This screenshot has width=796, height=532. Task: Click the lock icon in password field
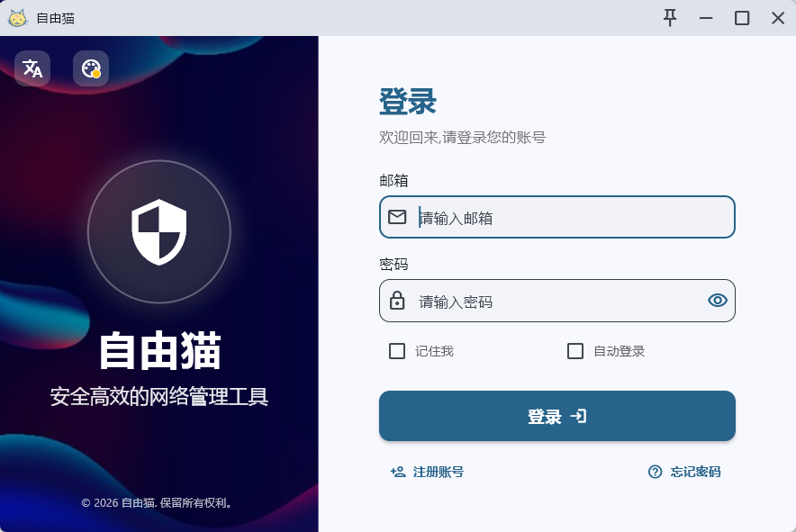pyautogui.click(x=397, y=301)
